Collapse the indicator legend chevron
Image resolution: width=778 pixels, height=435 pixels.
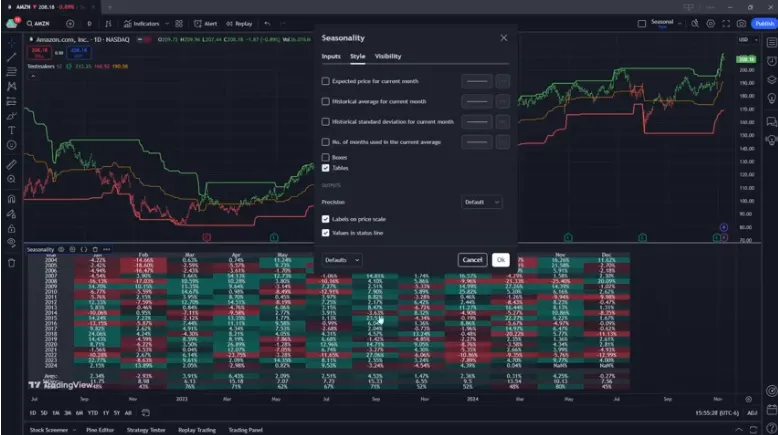pos(33,76)
